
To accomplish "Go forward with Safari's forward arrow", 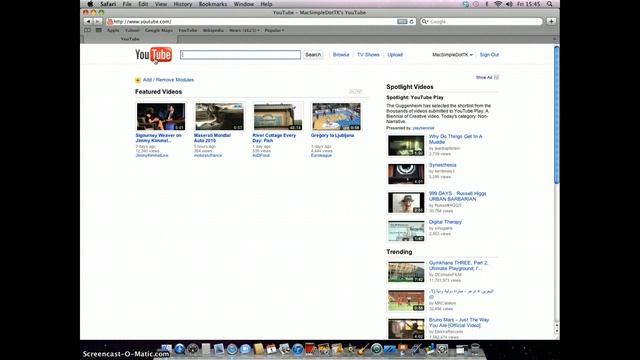I will [x=97, y=21].
